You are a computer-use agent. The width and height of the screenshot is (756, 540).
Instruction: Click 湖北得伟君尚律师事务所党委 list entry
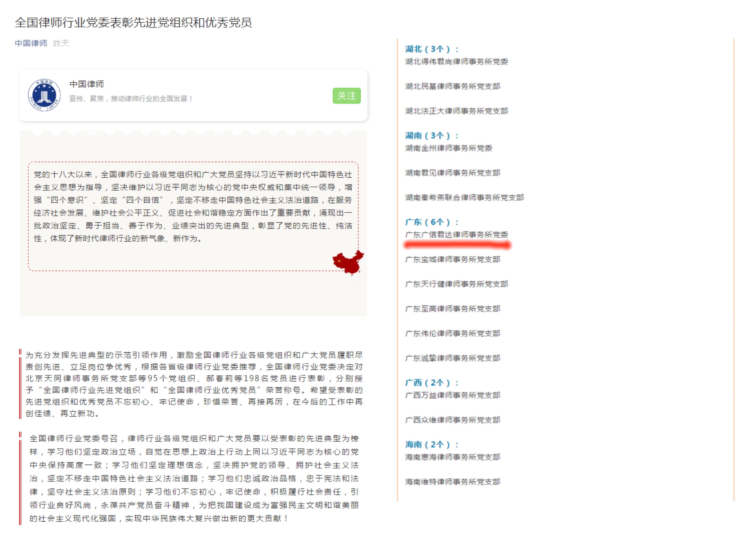pos(456,62)
